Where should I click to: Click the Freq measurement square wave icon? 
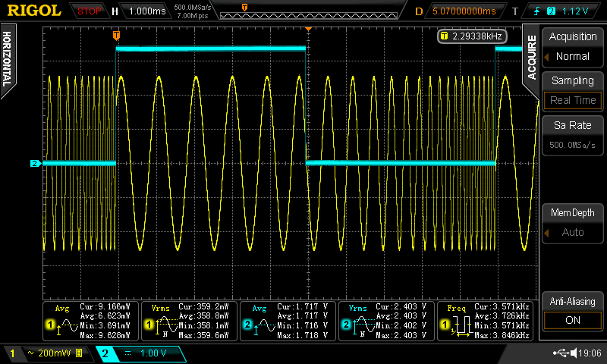click(x=463, y=326)
